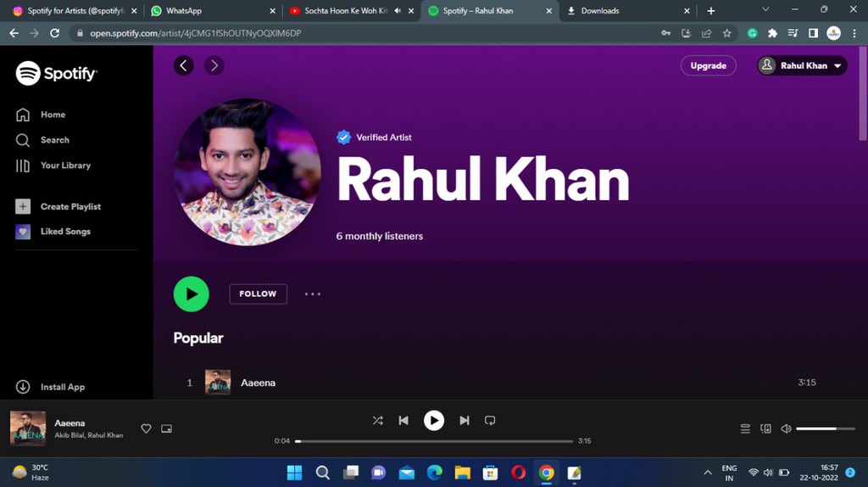This screenshot has width=868, height=487.
Task: Open Your Library in the sidebar
Action: (x=53, y=165)
